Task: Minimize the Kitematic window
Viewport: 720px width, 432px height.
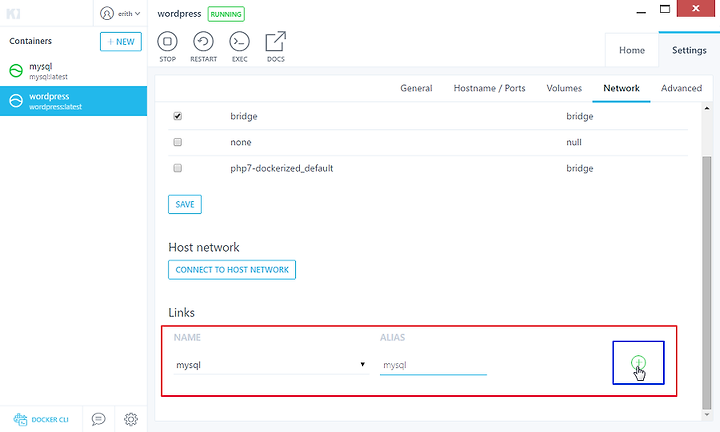Action: tap(641, 12)
